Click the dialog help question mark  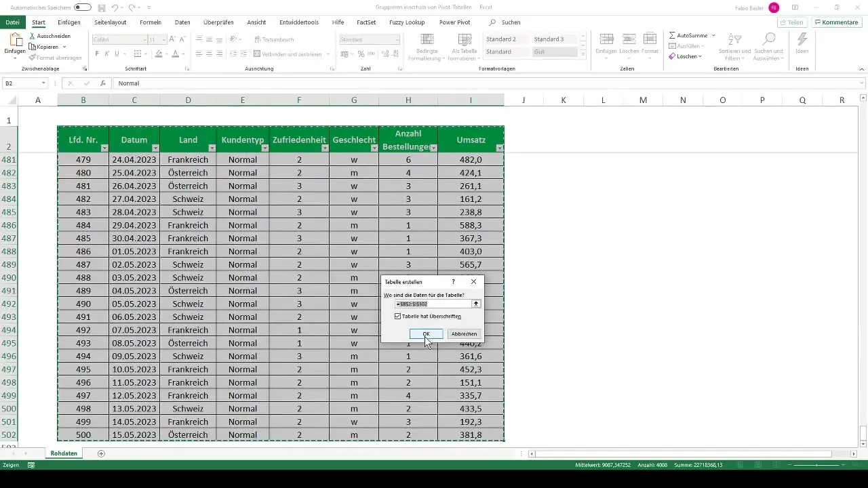[x=454, y=281]
